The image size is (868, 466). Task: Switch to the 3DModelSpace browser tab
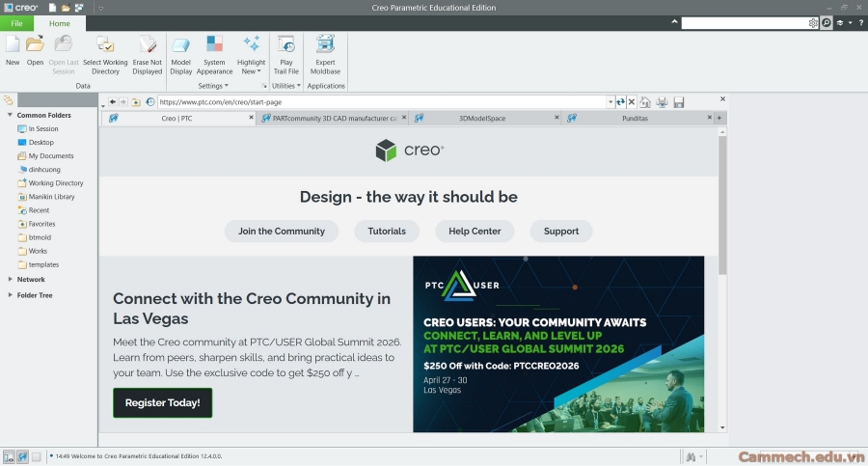point(481,118)
